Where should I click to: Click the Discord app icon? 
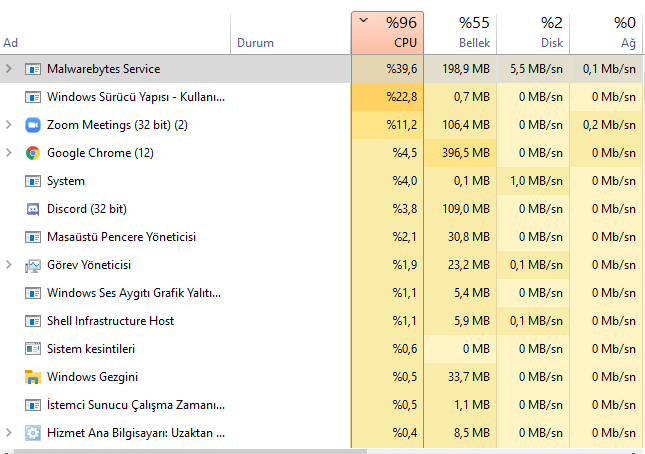pyautogui.click(x=32, y=209)
